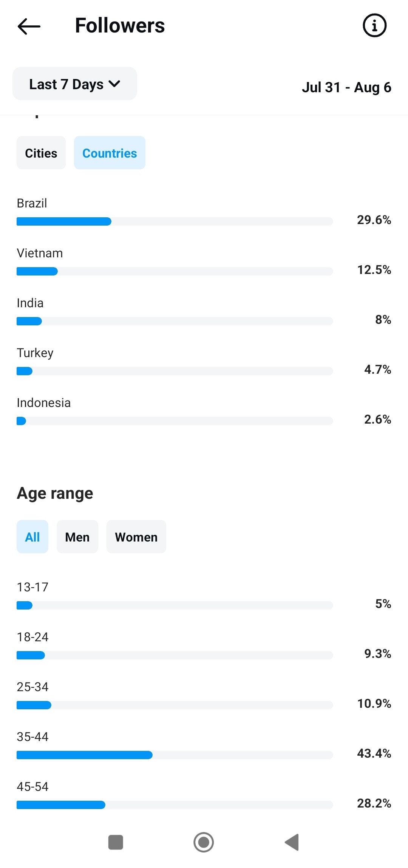This screenshot has width=408, height=868.
Task: Tap Android back triangle button
Action: click(x=292, y=842)
